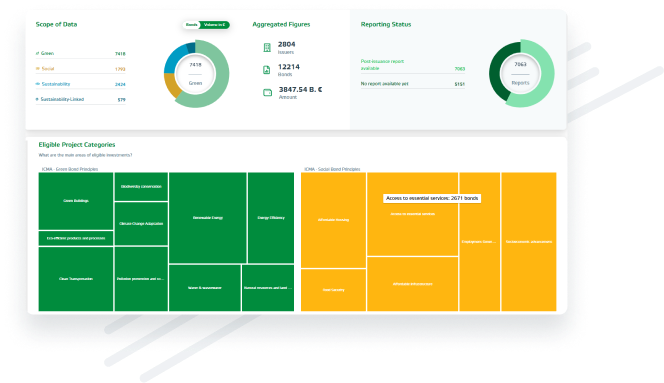Click the Eco-efficient products and processes tile

(x=76, y=238)
